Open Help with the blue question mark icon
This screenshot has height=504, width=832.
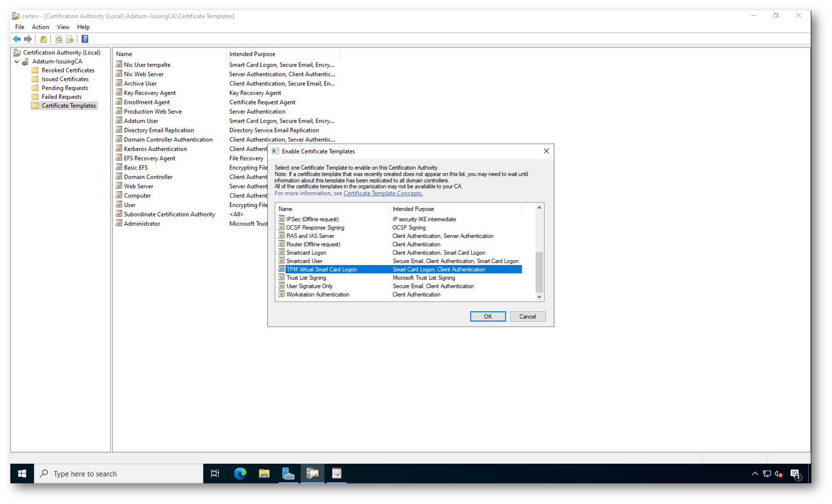coord(85,39)
